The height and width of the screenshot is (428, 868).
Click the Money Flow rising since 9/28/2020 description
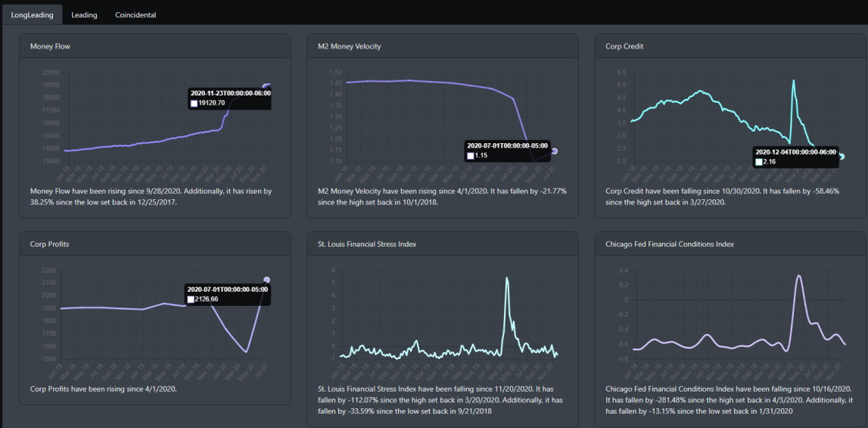click(x=151, y=195)
